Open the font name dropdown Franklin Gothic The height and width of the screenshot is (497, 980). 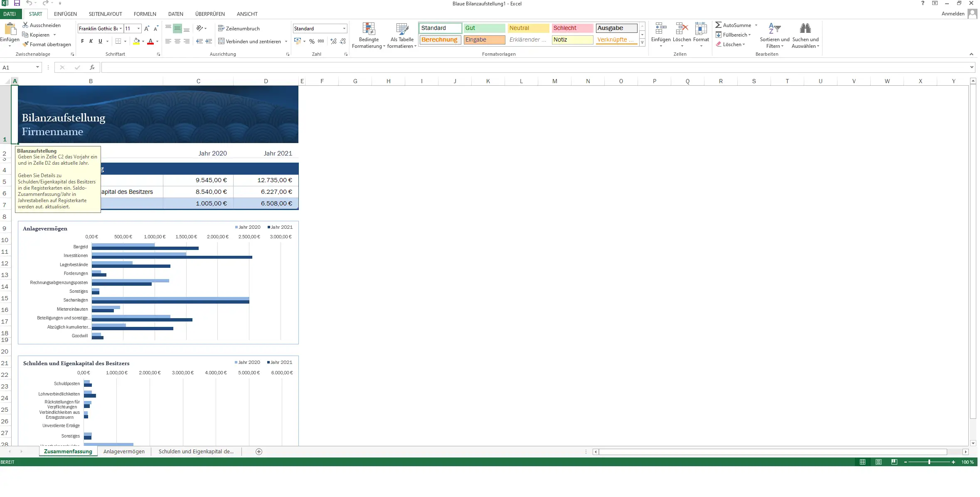click(x=121, y=29)
